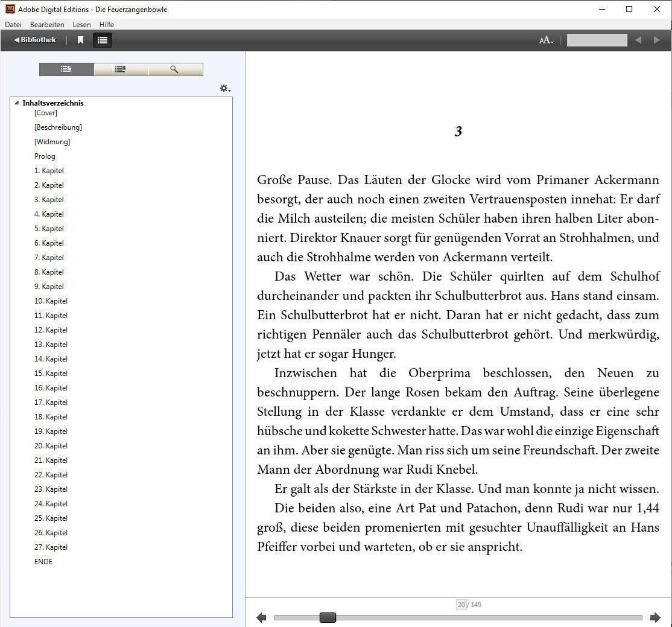Image resolution: width=672 pixels, height=627 pixels.
Task: Collapse the Inhaltsverzeichnis tree
Action: 17,103
